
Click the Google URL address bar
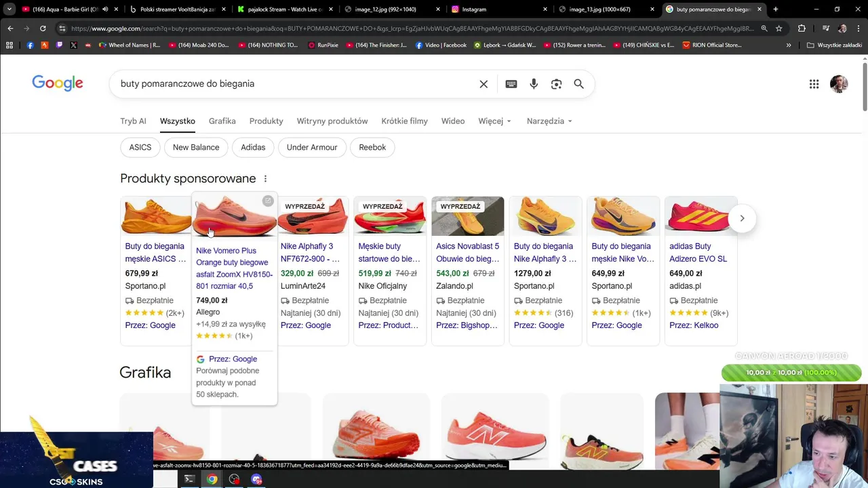click(412, 28)
